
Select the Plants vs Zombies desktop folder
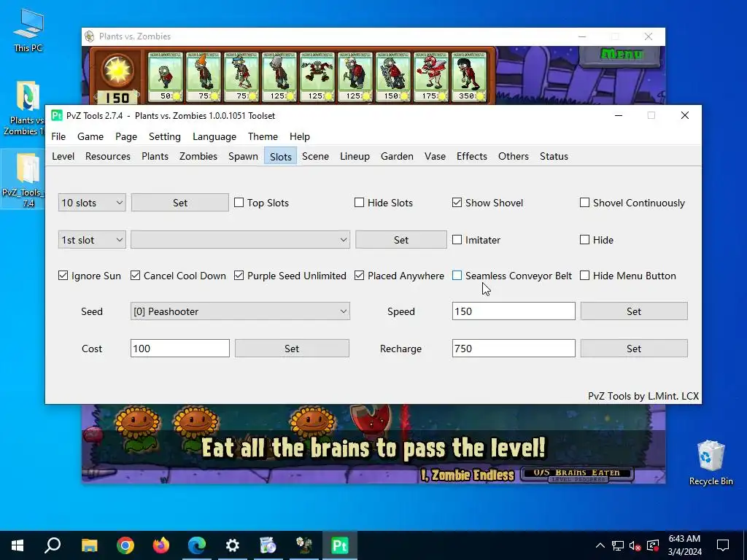tap(27, 109)
